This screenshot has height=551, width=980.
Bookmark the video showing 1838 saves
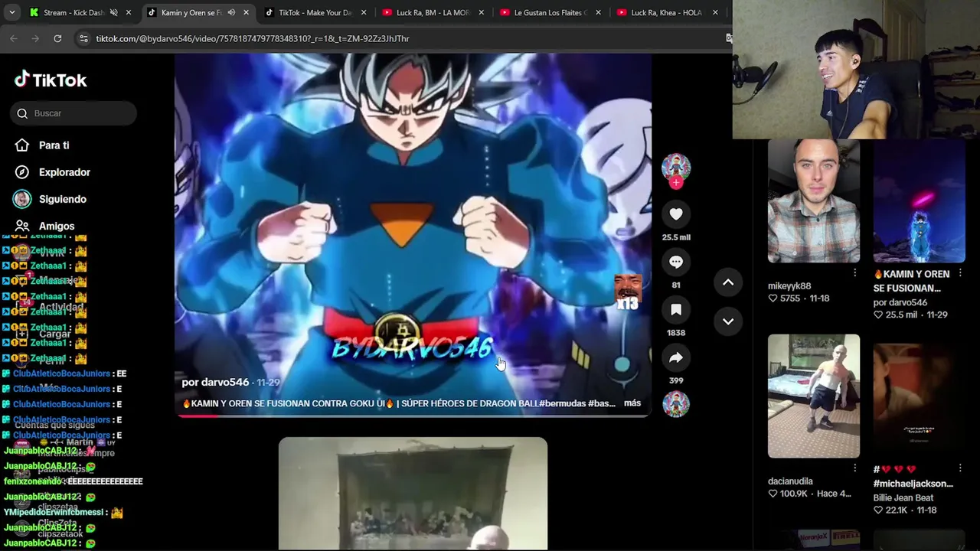(x=675, y=310)
